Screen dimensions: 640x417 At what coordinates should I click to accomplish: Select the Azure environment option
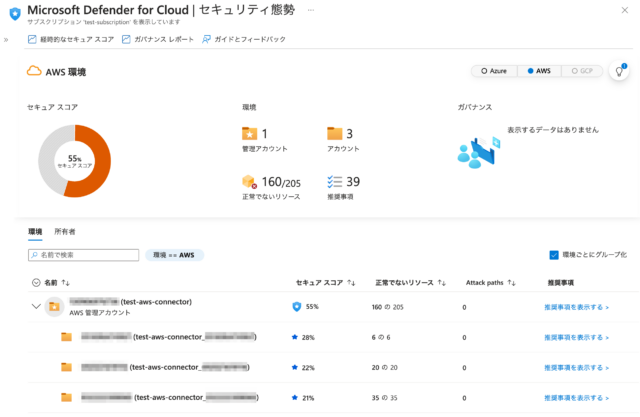[494, 71]
